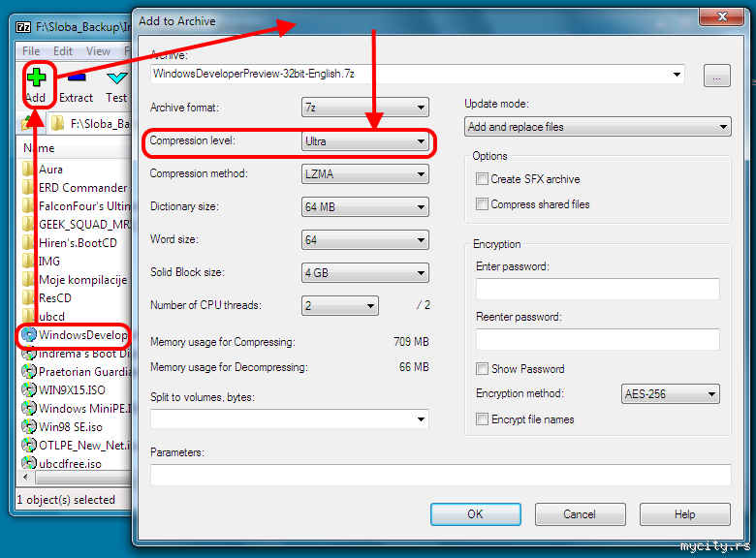Select the Win98 SE.iso disc icon
The height and width of the screenshot is (558, 756).
point(29,426)
